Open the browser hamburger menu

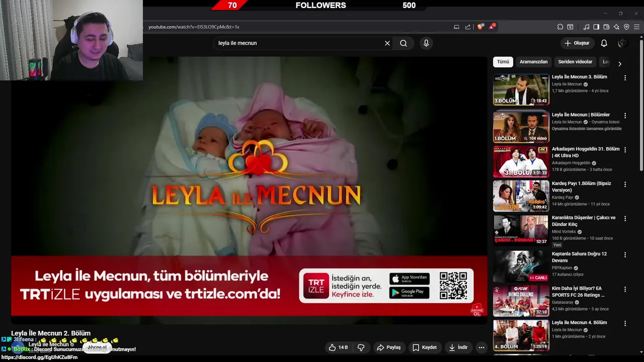click(x=637, y=27)
